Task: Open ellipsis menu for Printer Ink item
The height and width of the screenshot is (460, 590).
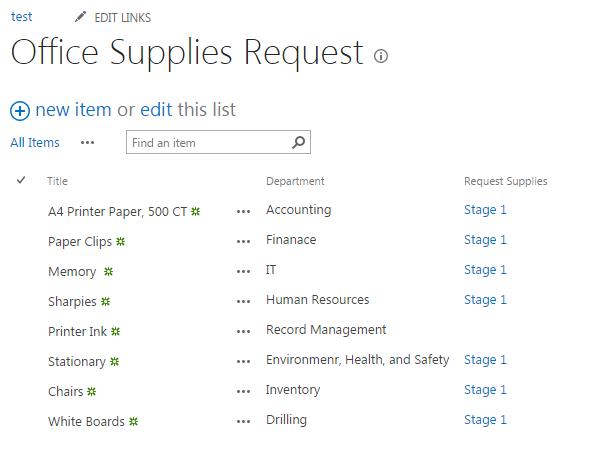Action: tap(243, 332)
